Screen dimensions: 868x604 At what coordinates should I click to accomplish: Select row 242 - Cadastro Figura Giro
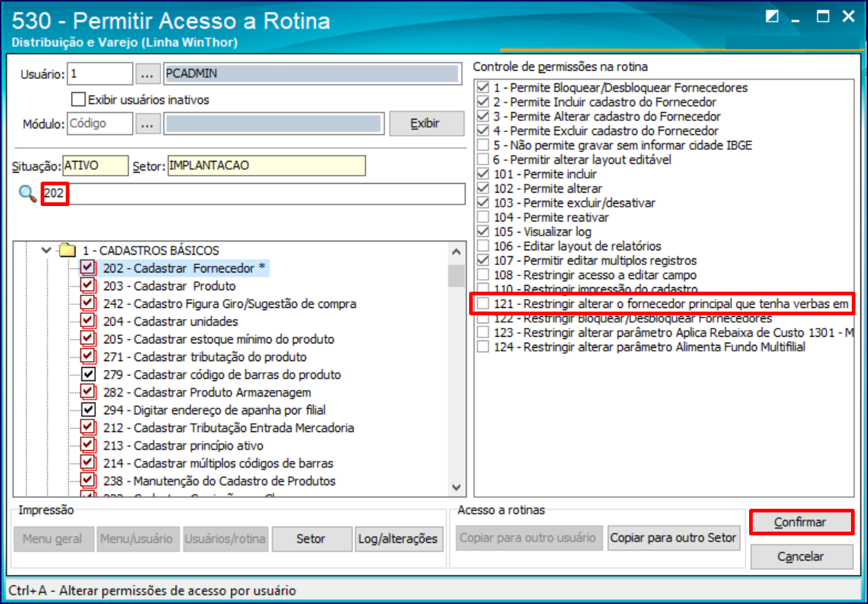click(x=229, y=303)
